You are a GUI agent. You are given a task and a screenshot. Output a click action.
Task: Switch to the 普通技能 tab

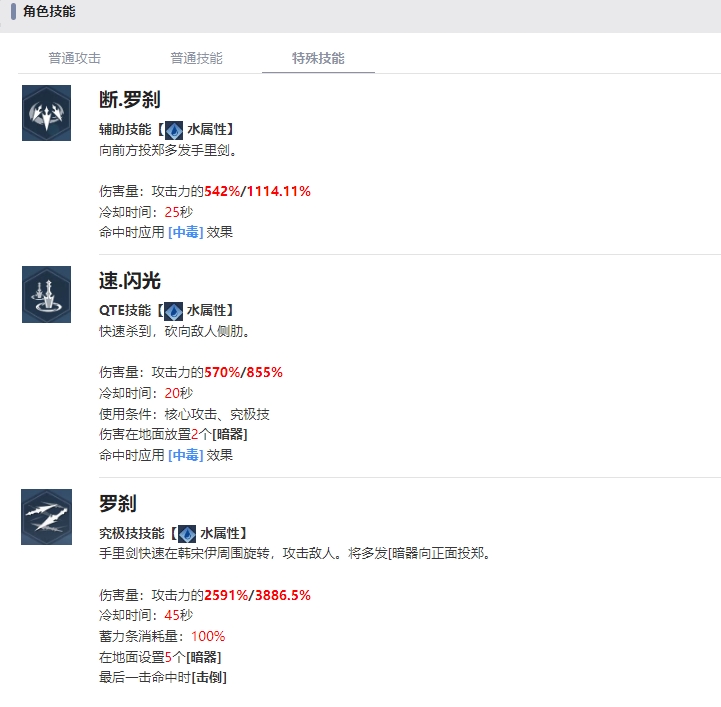[x=196, y=58]
